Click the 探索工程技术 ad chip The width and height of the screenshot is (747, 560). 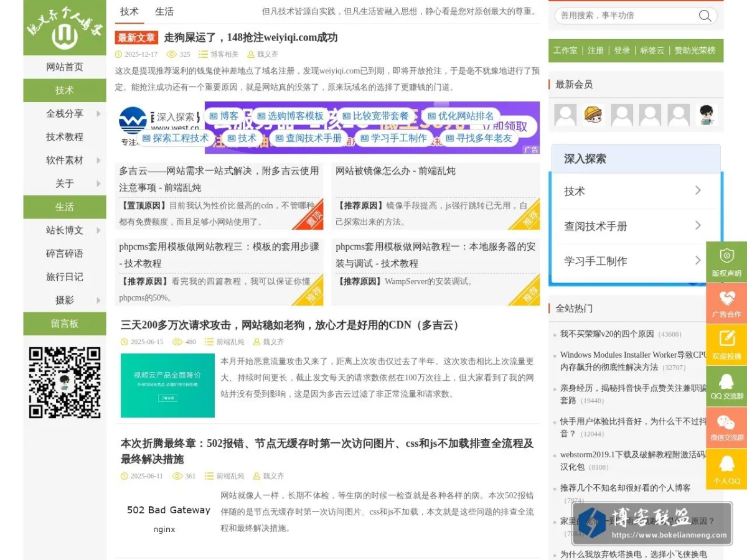point(176,138)
